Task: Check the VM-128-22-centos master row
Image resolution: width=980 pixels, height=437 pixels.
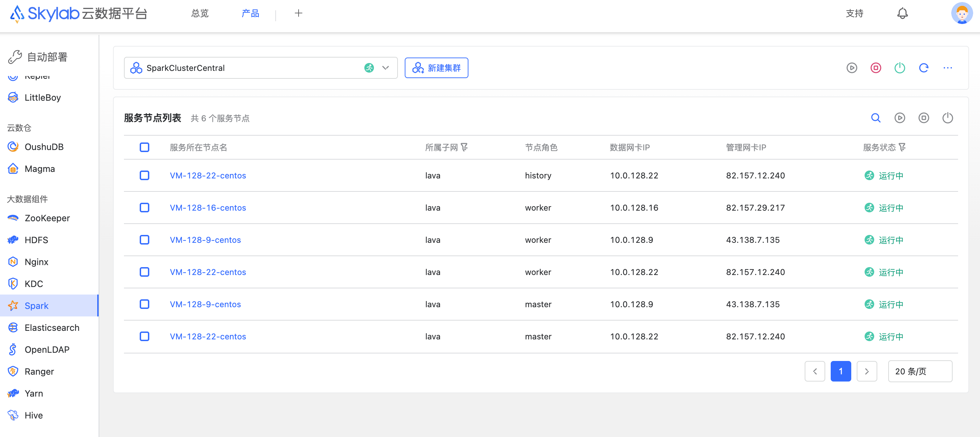Action: (x=145, y=337)
